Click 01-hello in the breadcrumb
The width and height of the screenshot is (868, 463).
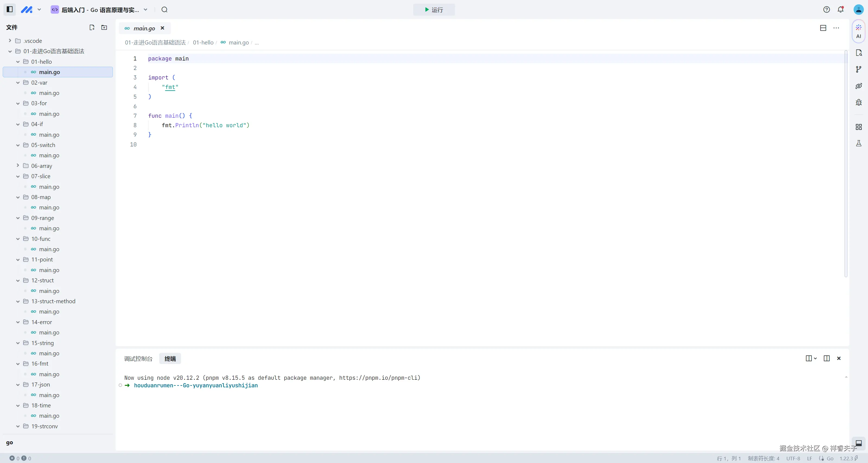click(203, 42)
